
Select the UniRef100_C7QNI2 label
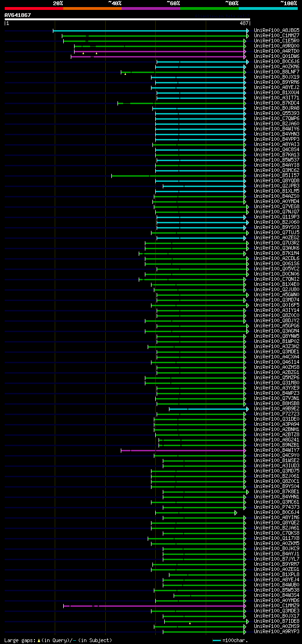click(277, 279)
